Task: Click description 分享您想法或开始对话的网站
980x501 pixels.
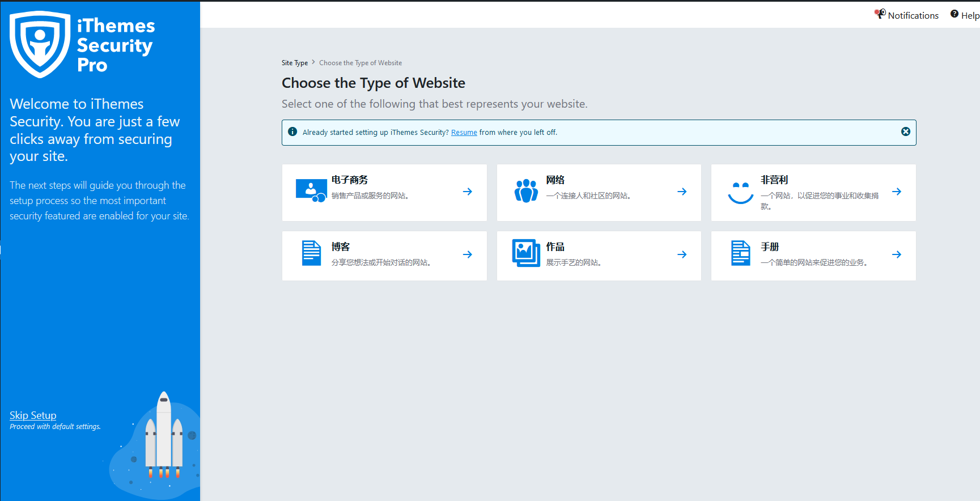Action: pyautogui.click(x=381, y=262)
